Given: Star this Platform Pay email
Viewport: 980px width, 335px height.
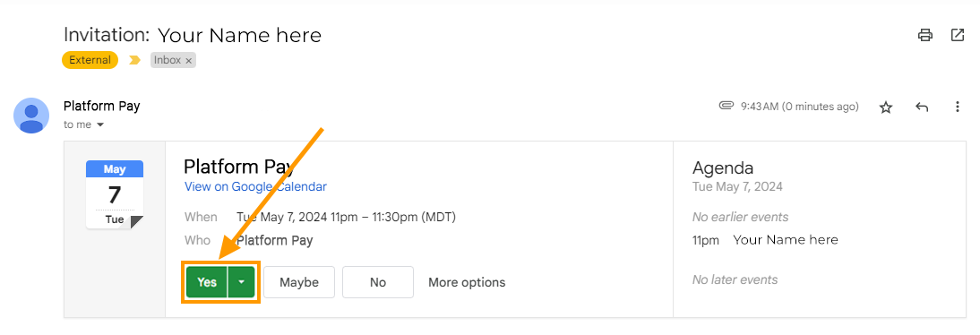Looking at the screenshot, I should click(x=886, y=107).
